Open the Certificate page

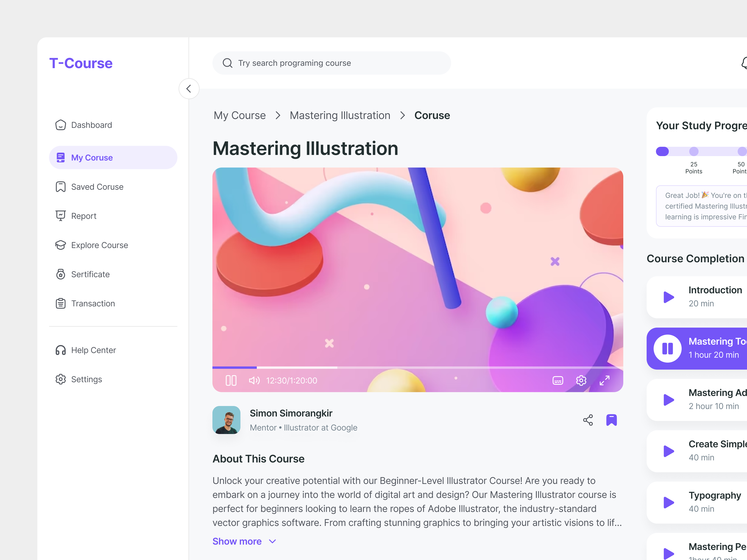pyautogui.click(x=90, y=274)
